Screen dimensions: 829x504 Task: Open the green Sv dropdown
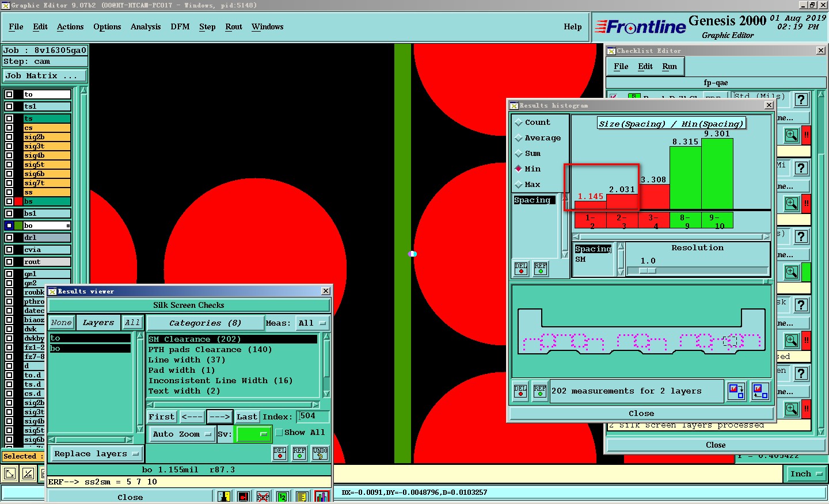253,434
